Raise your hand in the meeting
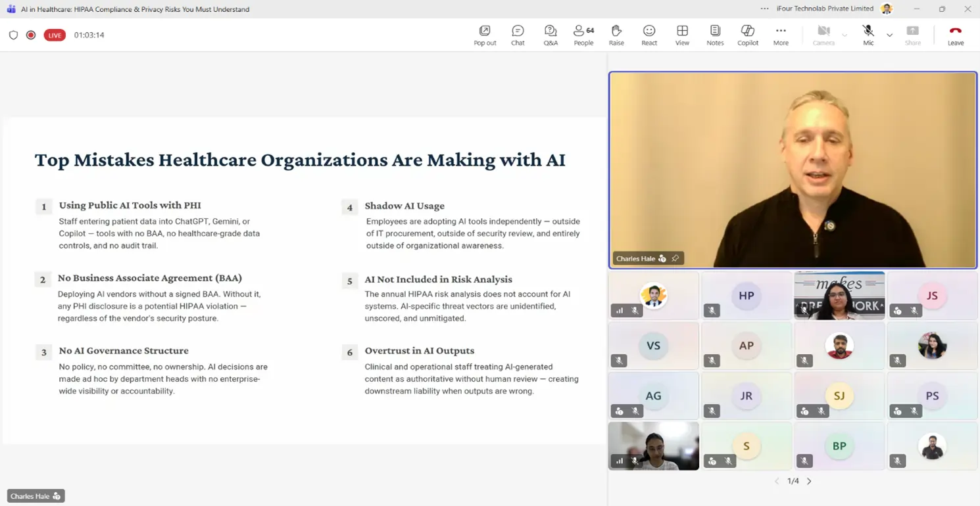This screenshot has width=980, height=506. [x=616, y=35]
